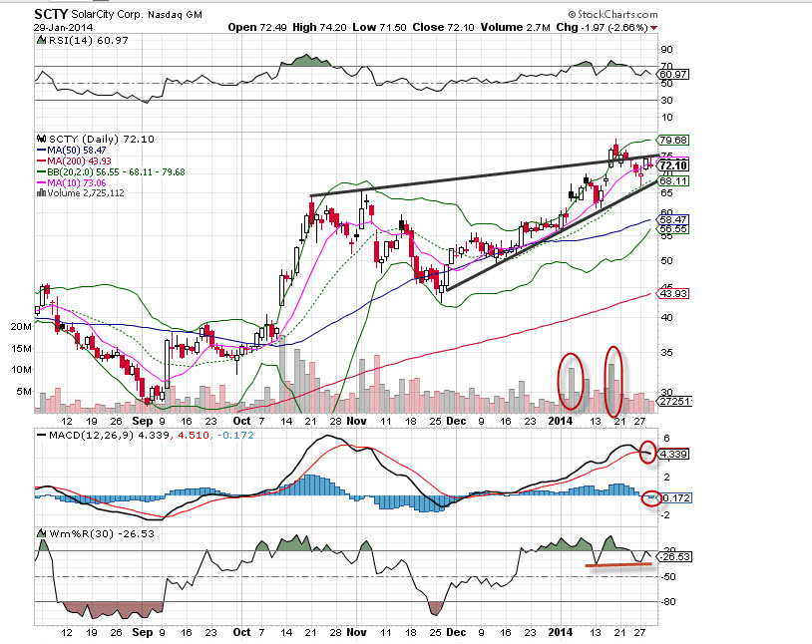Select the magenta MA(10) legend marker
Viewport: 812px width, 644px height.
click(x=40, y=181)
